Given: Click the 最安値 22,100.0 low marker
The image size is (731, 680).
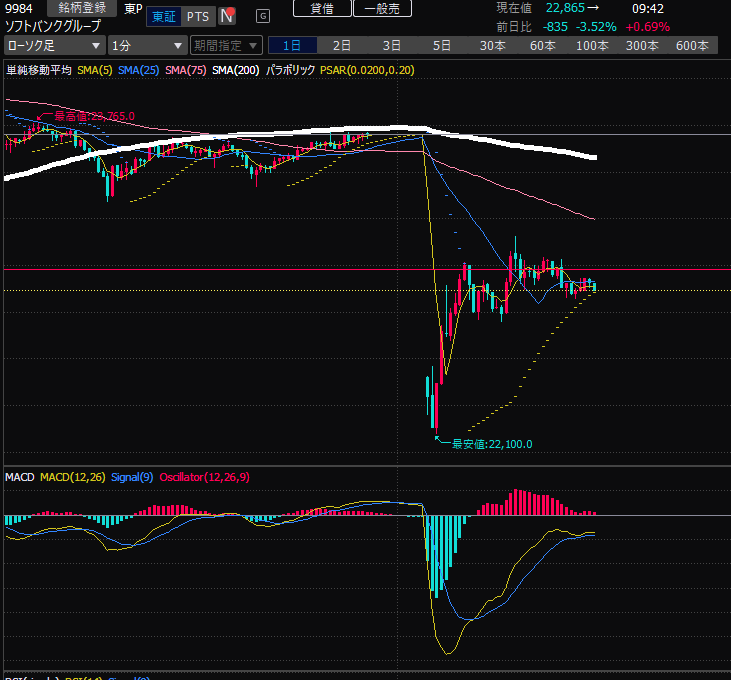Looking at the screenshot, I should pos(491,444).
